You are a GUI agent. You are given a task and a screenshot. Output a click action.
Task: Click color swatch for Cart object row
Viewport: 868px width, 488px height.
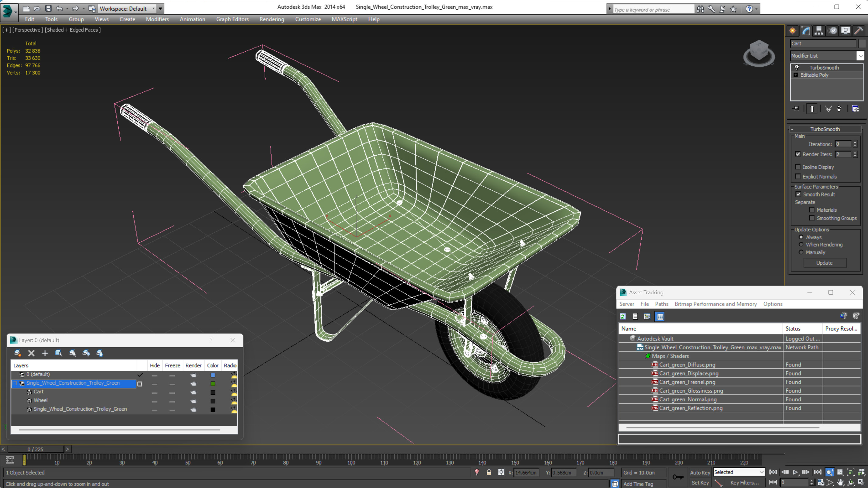click(213, 392)
